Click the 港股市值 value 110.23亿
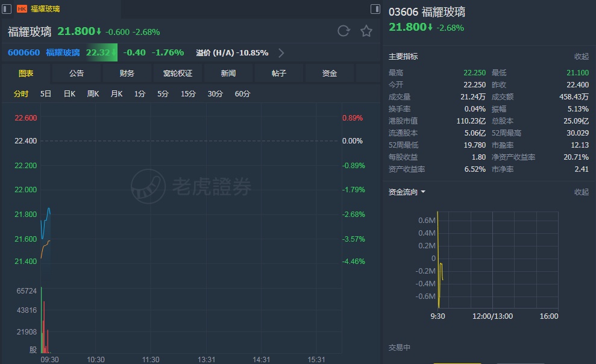The image size is (596, 364). (471, 121)
